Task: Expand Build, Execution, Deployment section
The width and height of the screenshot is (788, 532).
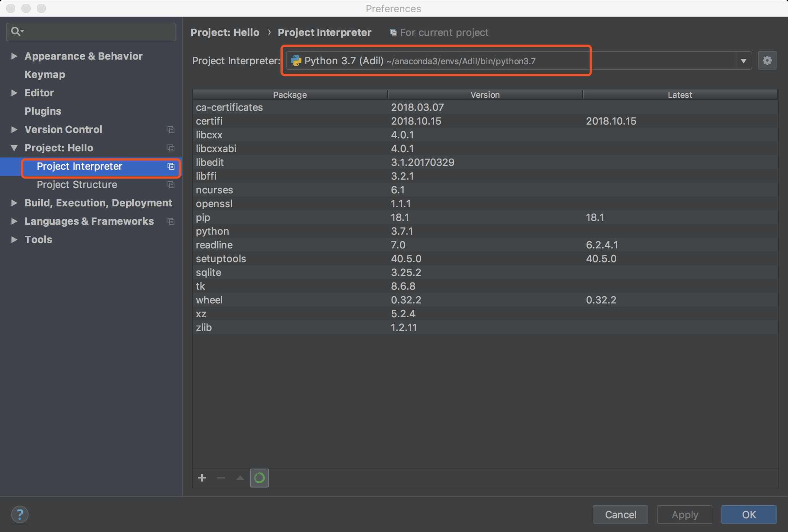Action: (14, 203)
